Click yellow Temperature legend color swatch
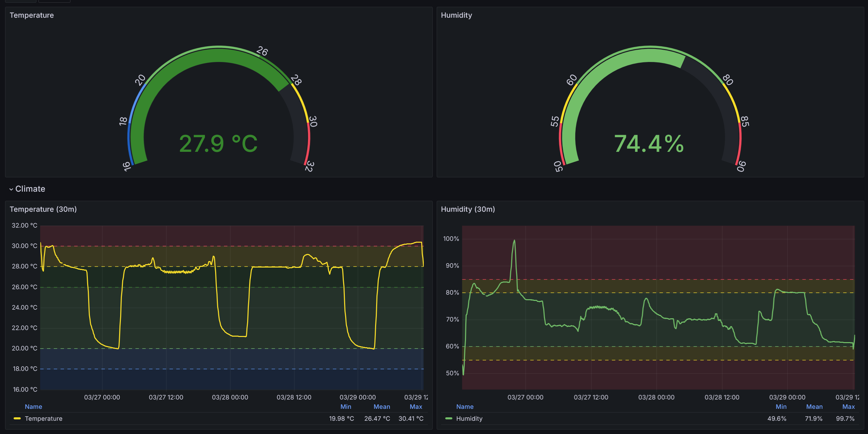 [x=17, y=418]
